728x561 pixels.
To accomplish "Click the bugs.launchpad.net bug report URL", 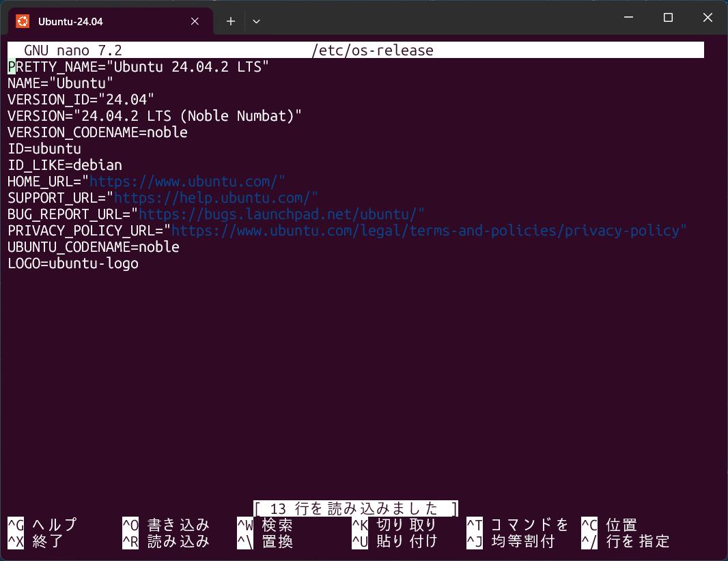I will point(278,214).
